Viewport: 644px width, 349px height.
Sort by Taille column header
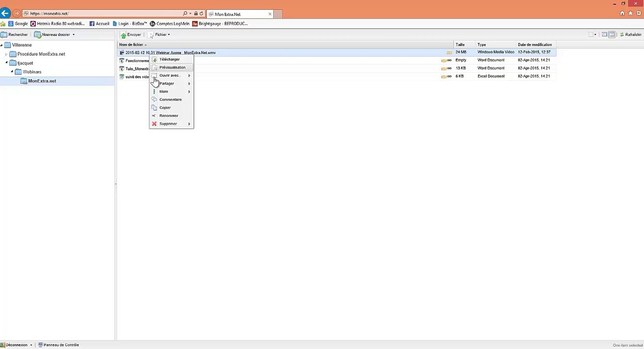[x=464, y=45]
